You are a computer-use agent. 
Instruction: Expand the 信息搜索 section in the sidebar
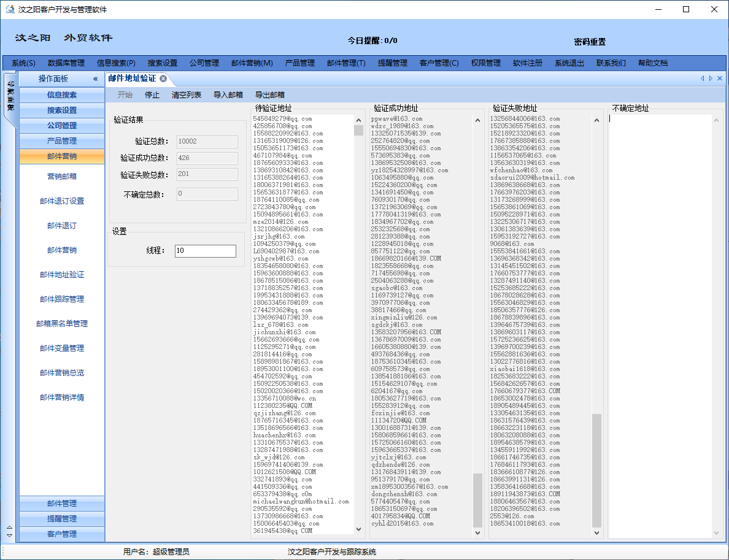pos(62,95)
